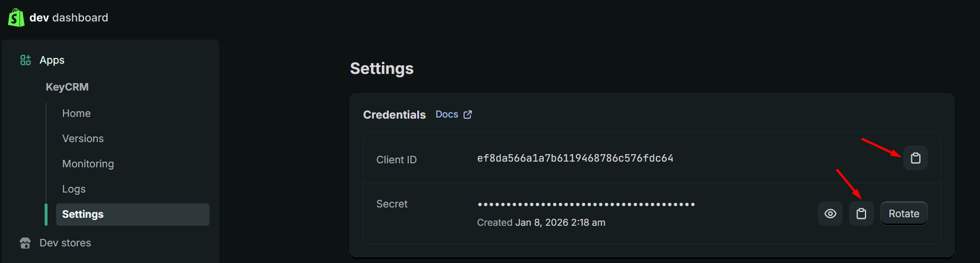Click the Apps grid icon in sidebar
The height and width of the screenshot is (263, 980).
(x=26, y=60)
